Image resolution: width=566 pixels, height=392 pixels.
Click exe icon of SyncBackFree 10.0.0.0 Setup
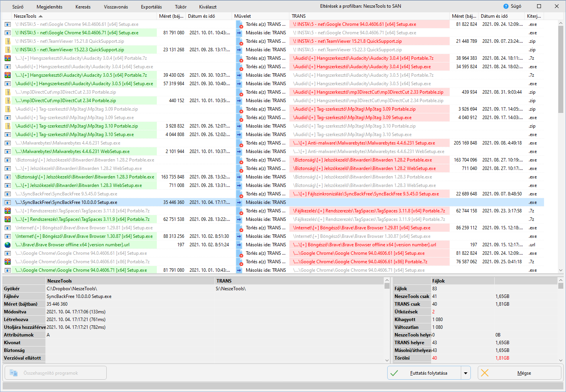(8, 202)
